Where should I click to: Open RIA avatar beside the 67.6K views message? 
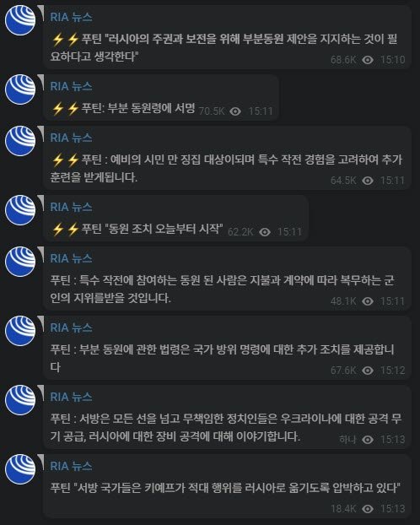click(x=20, y=331)
